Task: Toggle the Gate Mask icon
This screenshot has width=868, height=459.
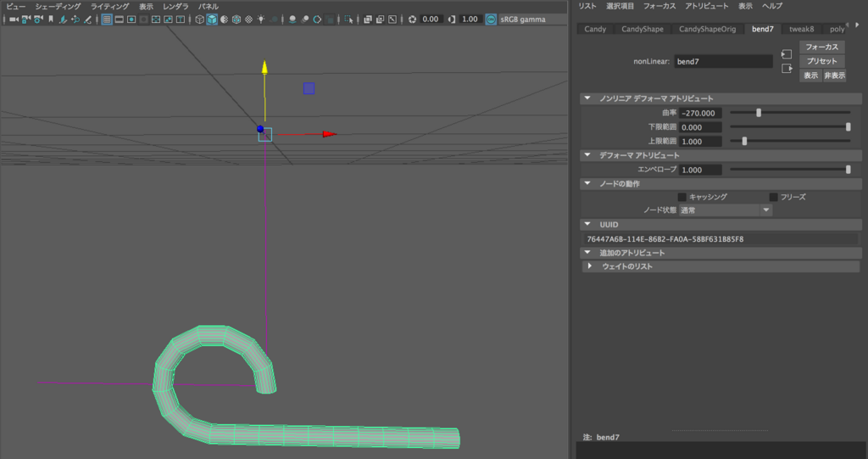Action: tap(143, 20)
